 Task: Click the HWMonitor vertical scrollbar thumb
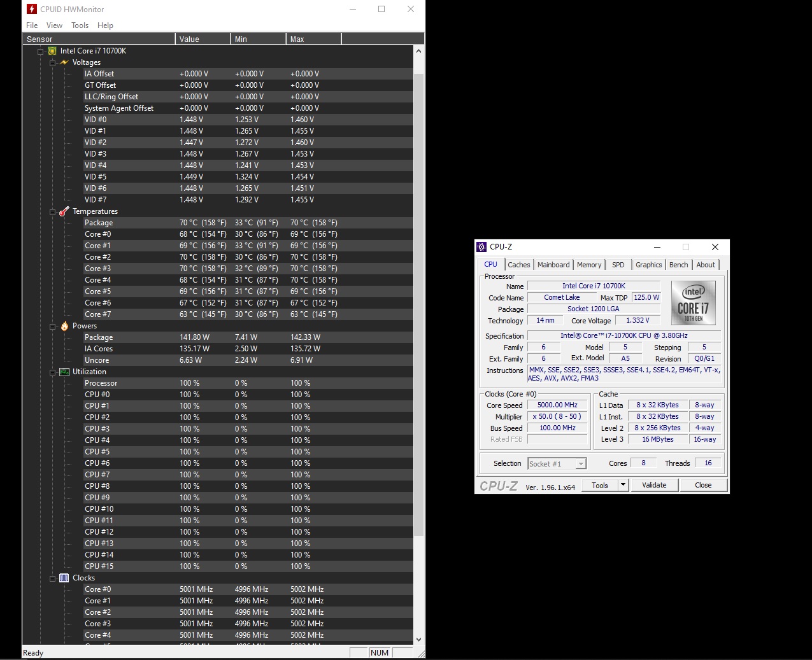click(418, 304)
